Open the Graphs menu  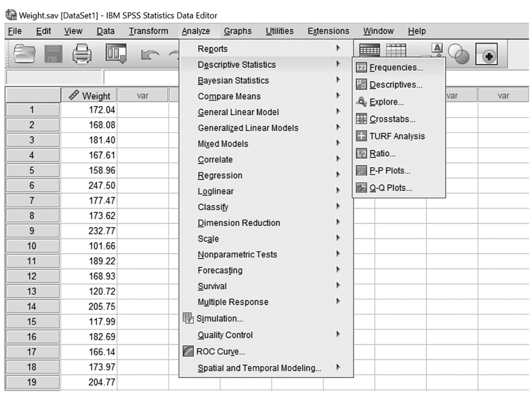pos(237,31)
